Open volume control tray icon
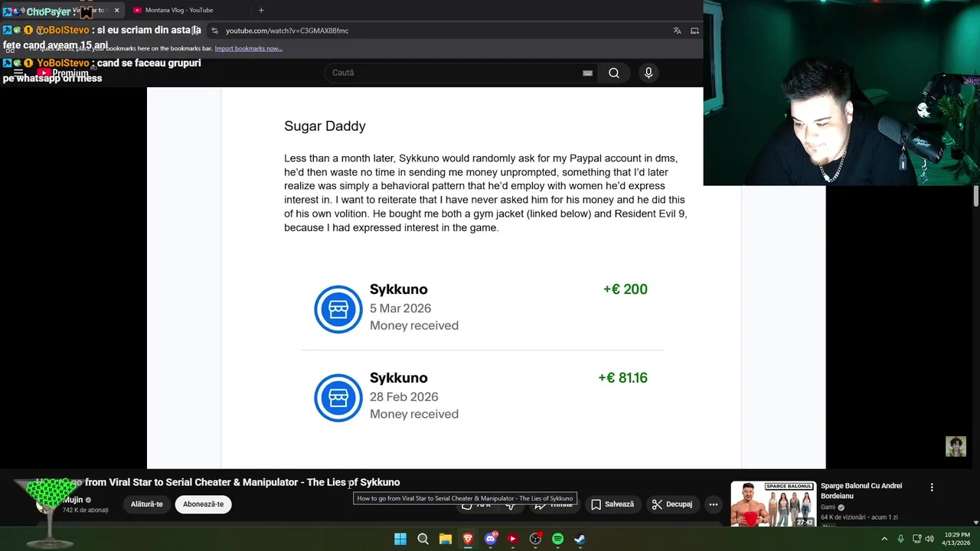 [929, 539]
